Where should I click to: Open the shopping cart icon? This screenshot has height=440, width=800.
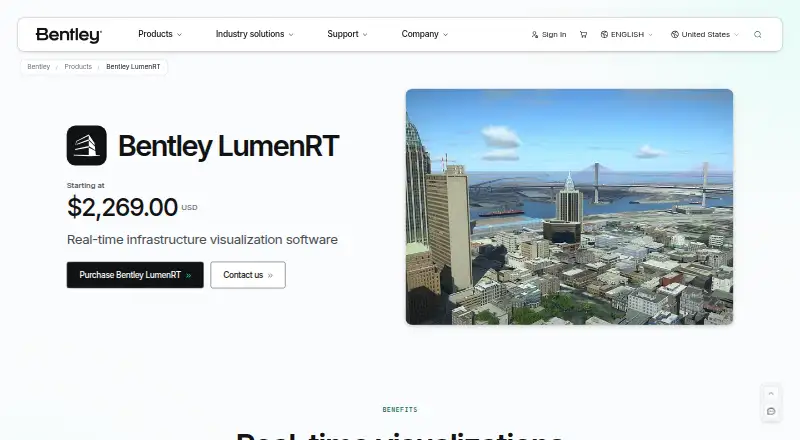[x=583, y=35]
